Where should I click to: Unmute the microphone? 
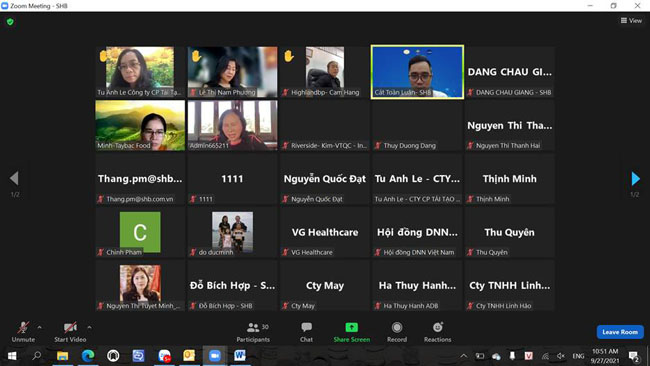[23, 332]
